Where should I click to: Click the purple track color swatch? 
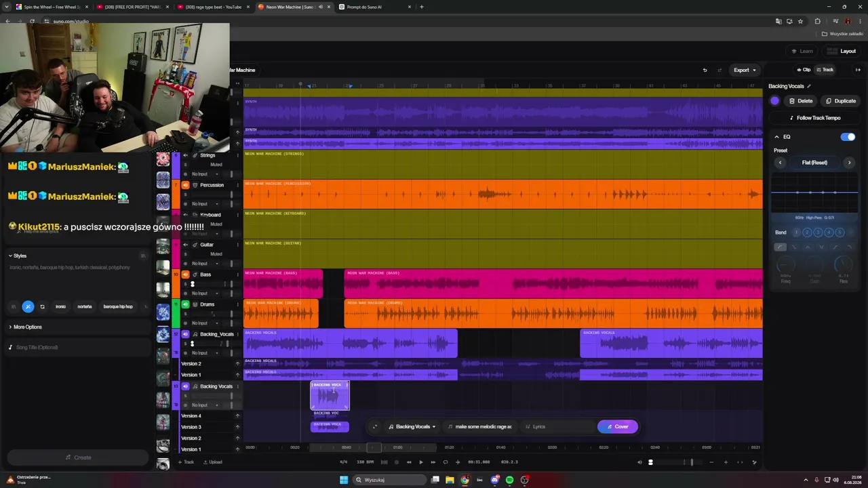775,101
